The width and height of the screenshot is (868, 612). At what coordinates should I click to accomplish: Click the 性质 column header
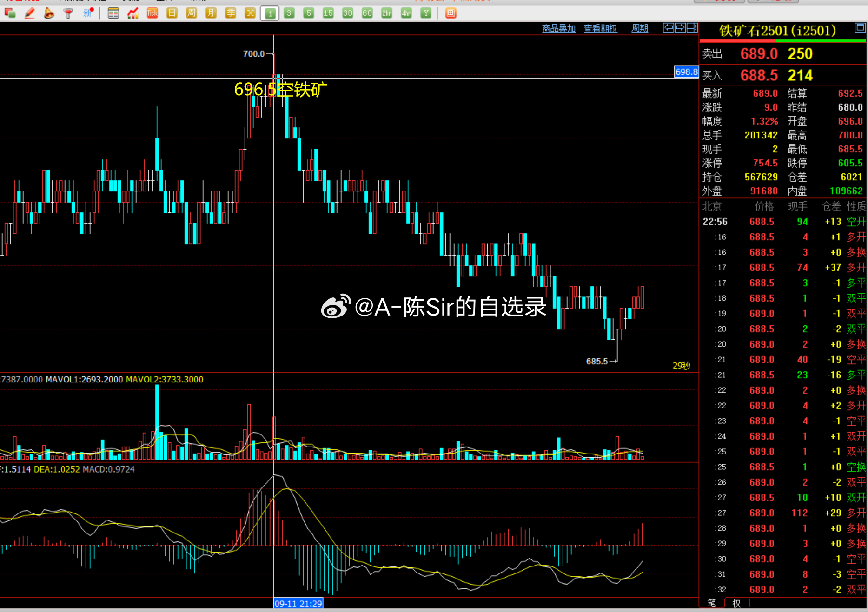856,206
